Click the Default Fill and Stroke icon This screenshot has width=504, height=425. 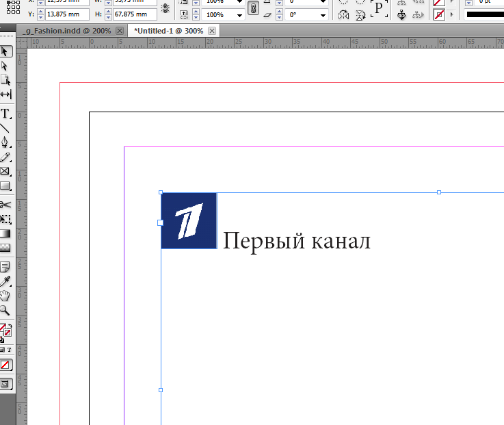point(2,339)
